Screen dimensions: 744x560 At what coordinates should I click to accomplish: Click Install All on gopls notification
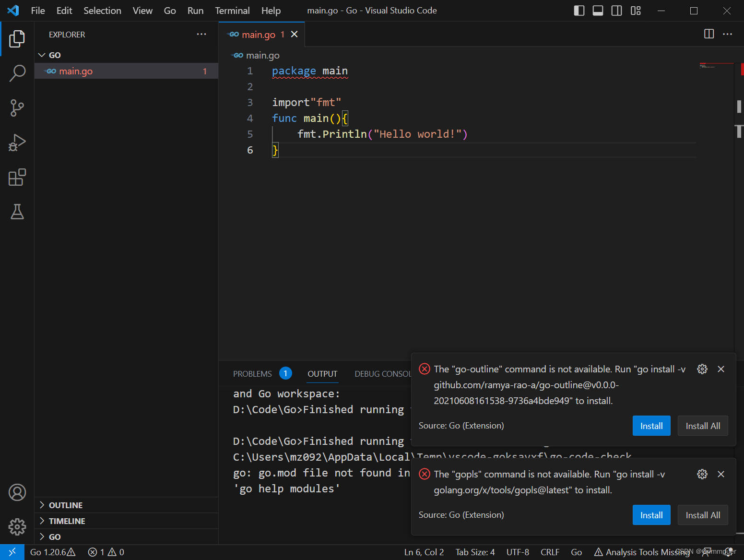pyautogui.click(x=703, y=515)
